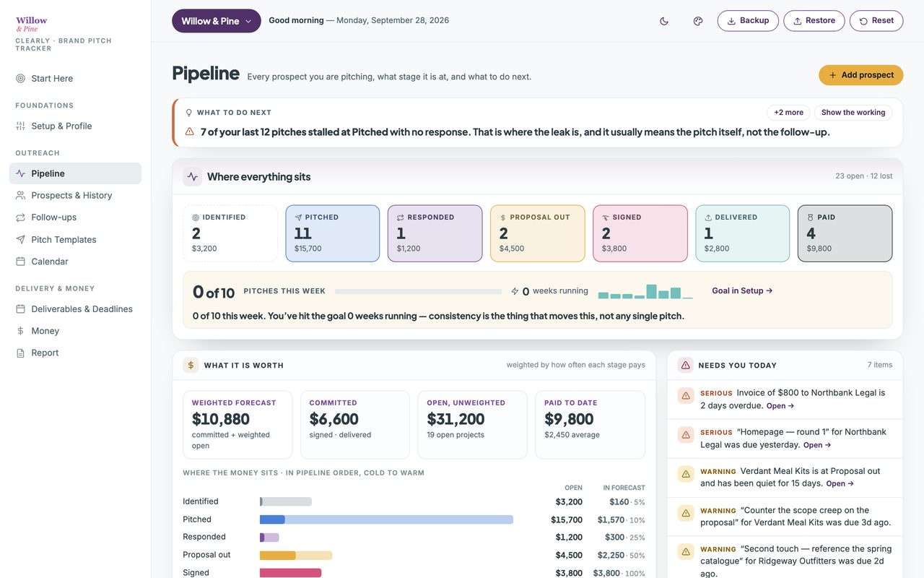
Task: Open the Verdant Meal Kits quiet warning
Action: click(840, 484)
